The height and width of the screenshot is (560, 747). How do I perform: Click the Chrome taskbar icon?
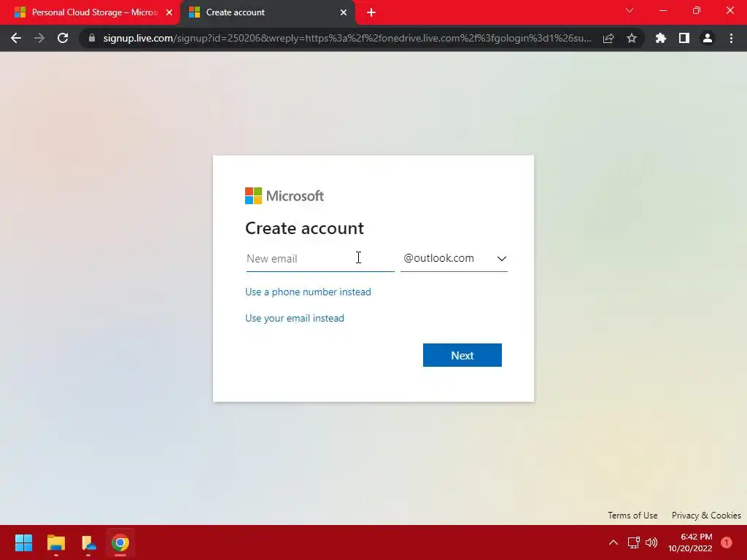point(120,542)
